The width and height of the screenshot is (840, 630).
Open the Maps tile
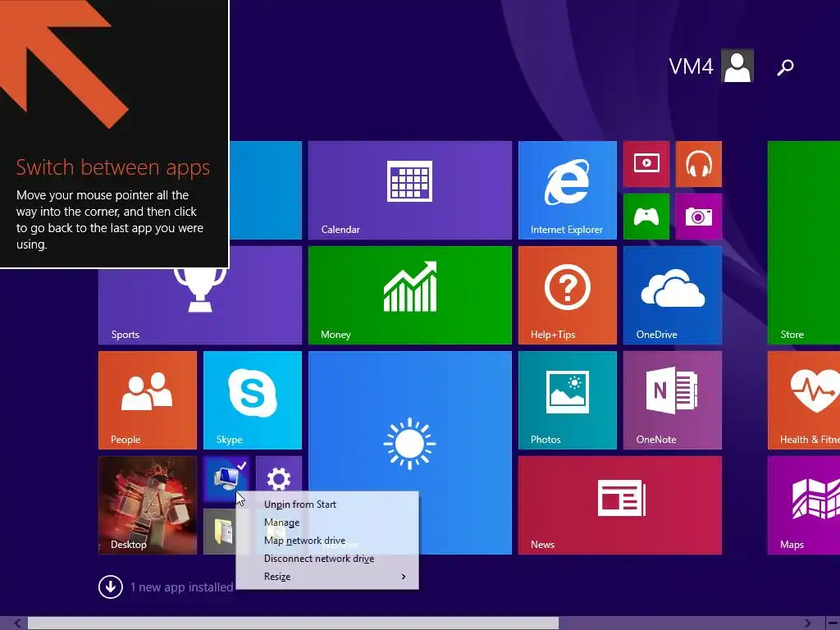click(804, 505)
